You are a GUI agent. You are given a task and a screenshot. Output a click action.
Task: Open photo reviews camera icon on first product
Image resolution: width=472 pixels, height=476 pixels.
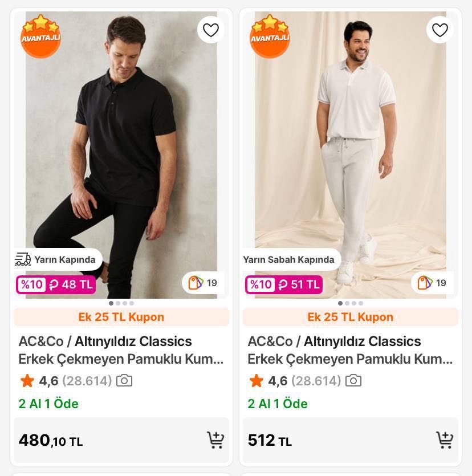pyautogui.click(x=124, y=380)
